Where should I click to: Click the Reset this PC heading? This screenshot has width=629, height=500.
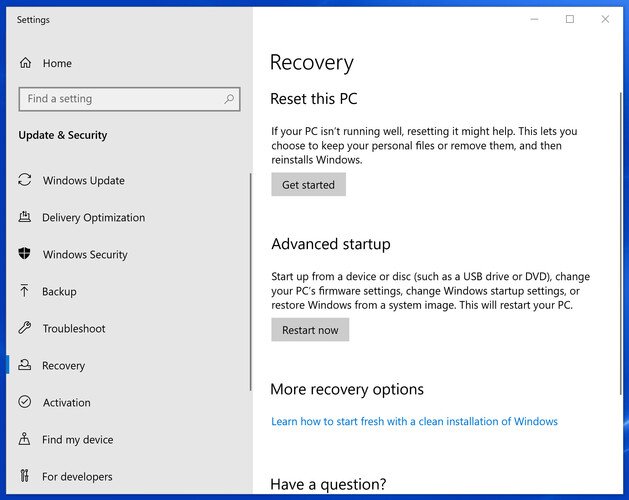(314, 99)
